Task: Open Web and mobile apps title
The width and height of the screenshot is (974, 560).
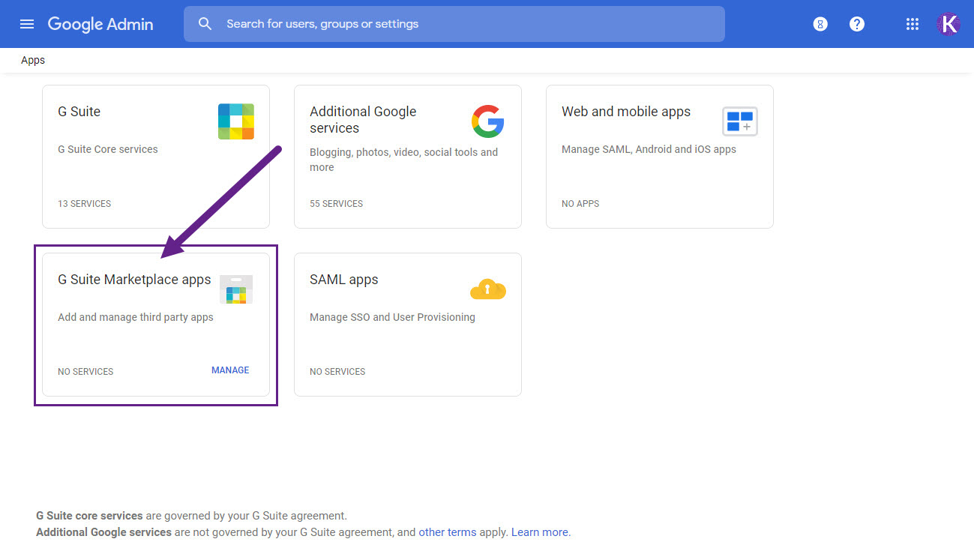Action: [x=626, y=112]
